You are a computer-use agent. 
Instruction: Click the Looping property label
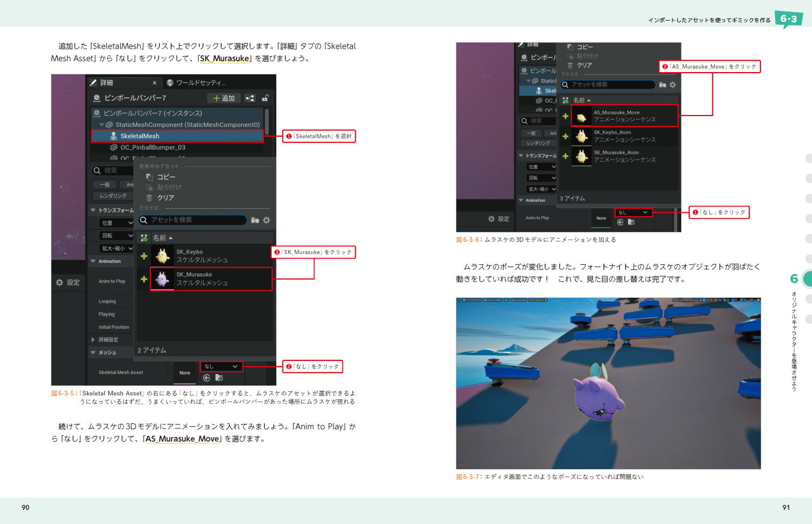point(107,301)
